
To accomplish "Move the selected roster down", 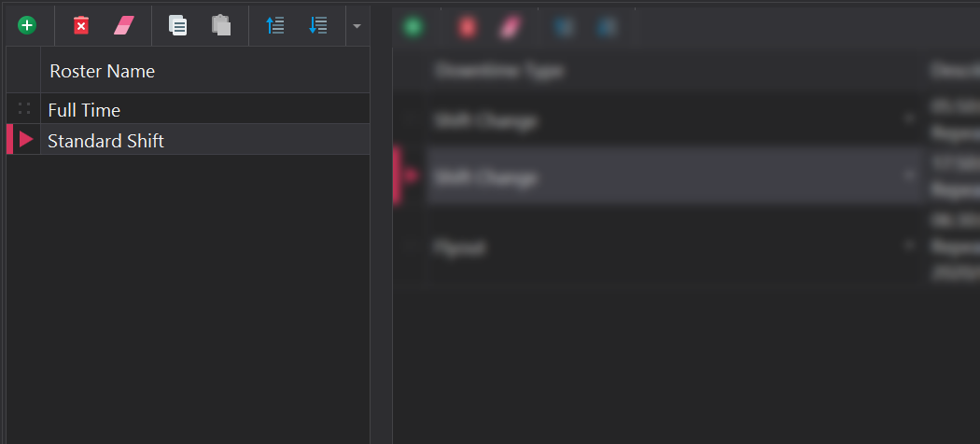I will coord(318,25).
